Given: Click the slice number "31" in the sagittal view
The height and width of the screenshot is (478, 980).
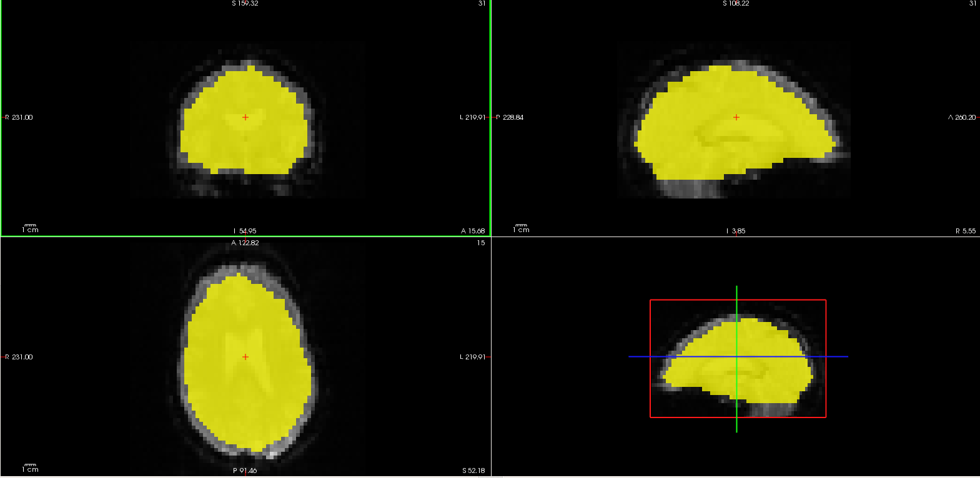Looking at the screenshot, I should 973,4.
